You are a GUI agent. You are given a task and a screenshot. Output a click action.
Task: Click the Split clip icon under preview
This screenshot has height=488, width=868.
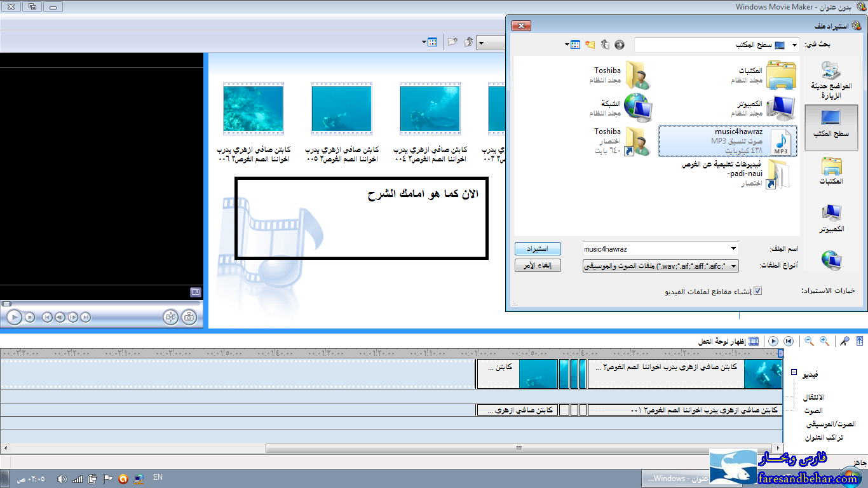pos(170,317)
